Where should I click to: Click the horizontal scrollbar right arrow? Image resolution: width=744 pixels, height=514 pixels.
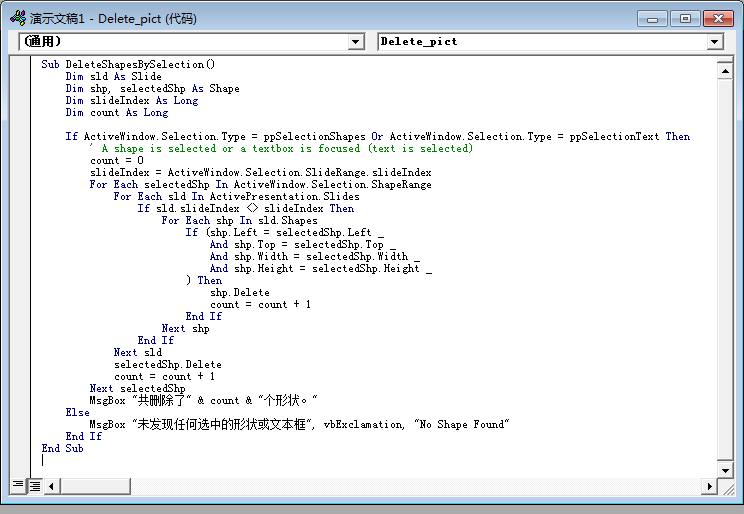coord(709,486)
